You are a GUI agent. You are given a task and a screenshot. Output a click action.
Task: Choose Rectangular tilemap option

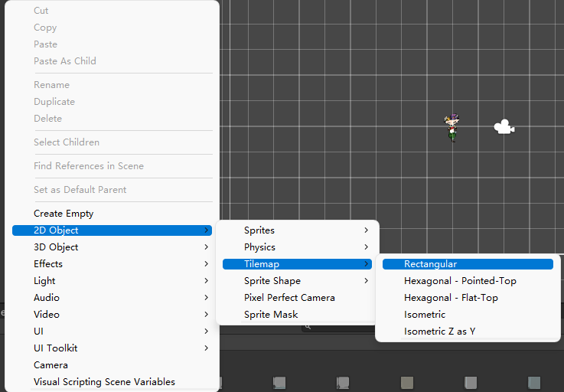[x=468, y=264]
